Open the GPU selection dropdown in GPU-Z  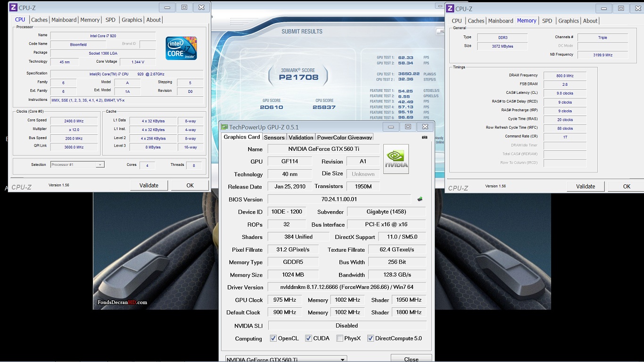(x=286, y=359)
